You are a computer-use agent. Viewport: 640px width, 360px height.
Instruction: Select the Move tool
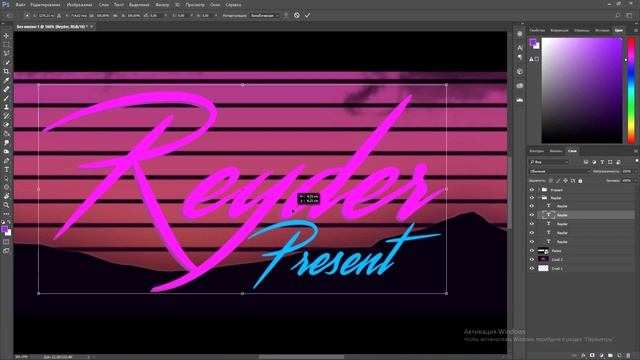tap(6, 36)
